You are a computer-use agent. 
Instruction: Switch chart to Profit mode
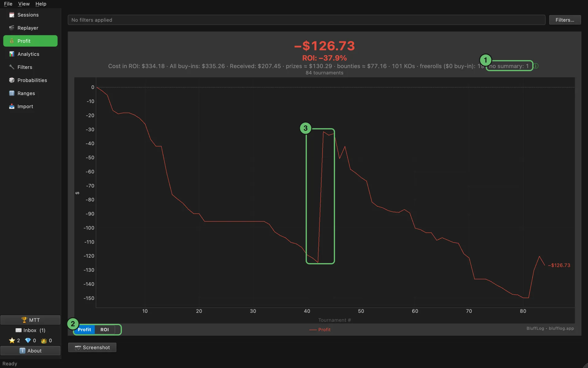84,330
